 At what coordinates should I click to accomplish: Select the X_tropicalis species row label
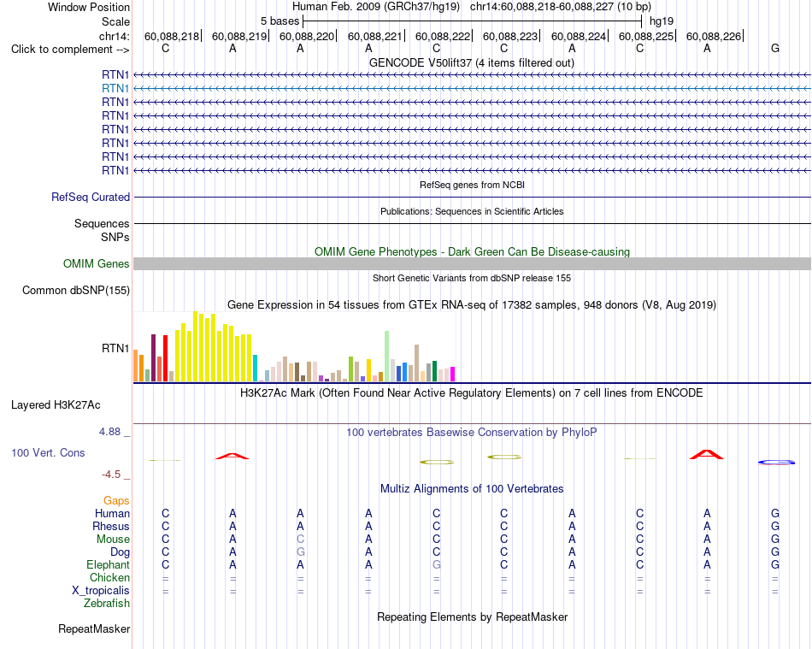101,591
